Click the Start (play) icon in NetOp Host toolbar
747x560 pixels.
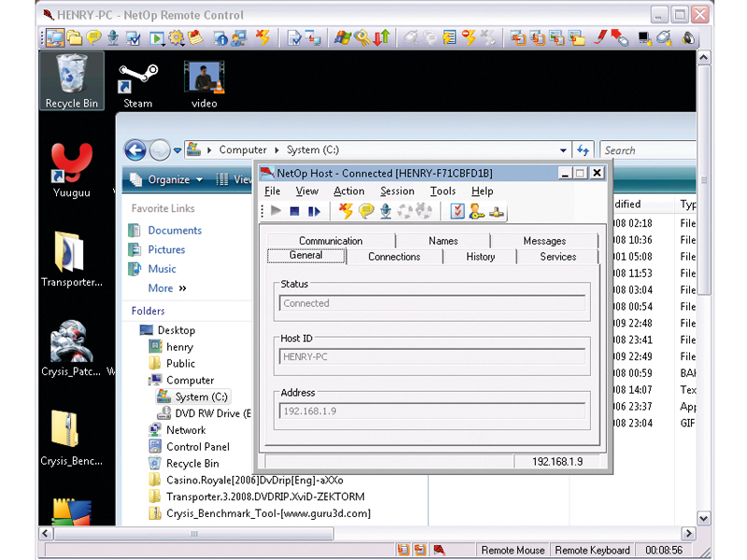click(275, 211)
